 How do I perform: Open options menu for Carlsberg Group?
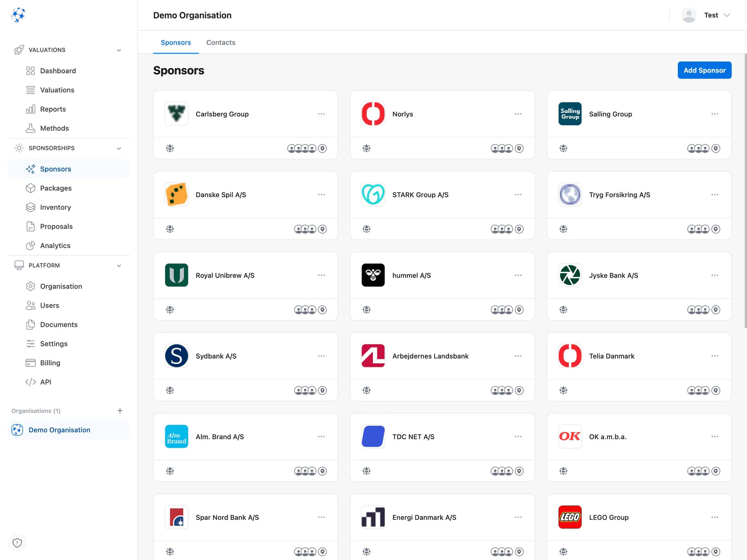click(321, 114)
